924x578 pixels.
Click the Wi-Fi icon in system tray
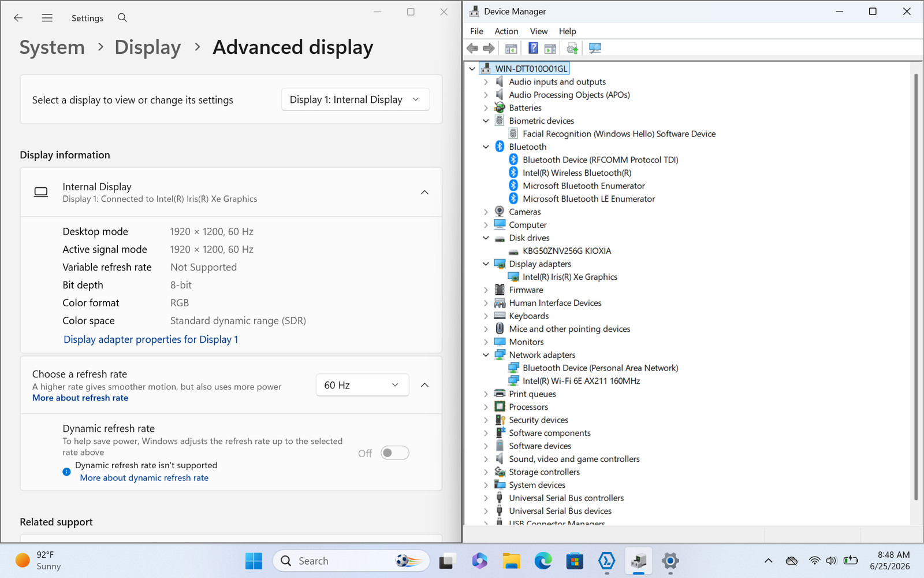pos(814,561)
